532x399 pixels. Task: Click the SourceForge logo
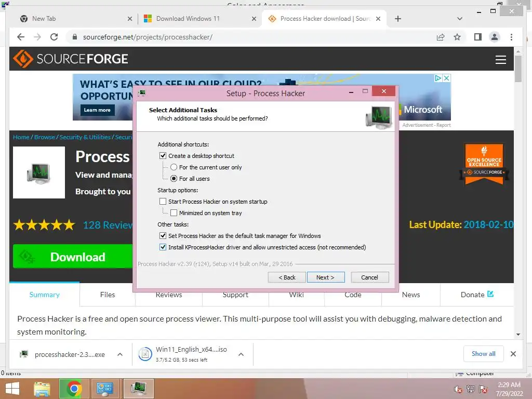tap(71, 59)
